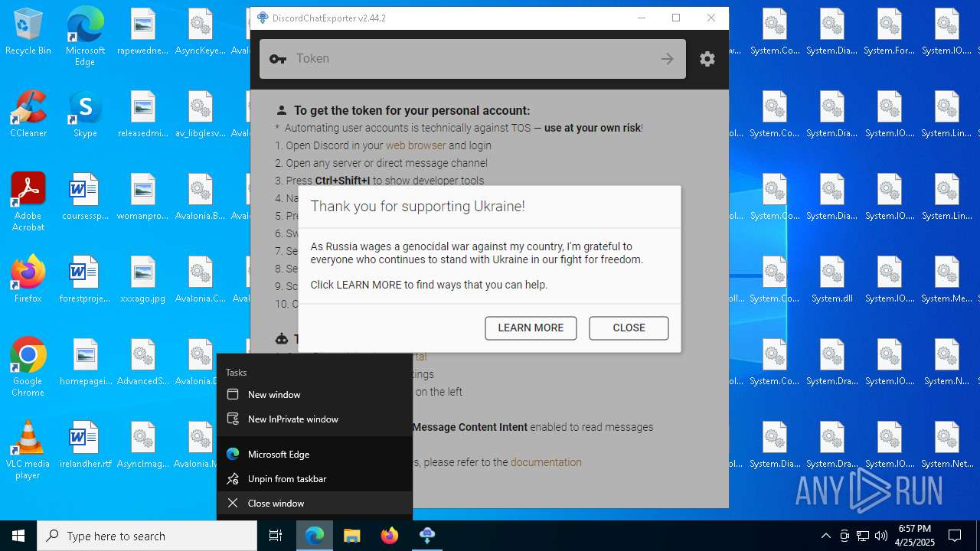Screen dimensions: 980x551
Task: Maximize the DiscordChatExporter window
Action: click(x=676, y=18)
